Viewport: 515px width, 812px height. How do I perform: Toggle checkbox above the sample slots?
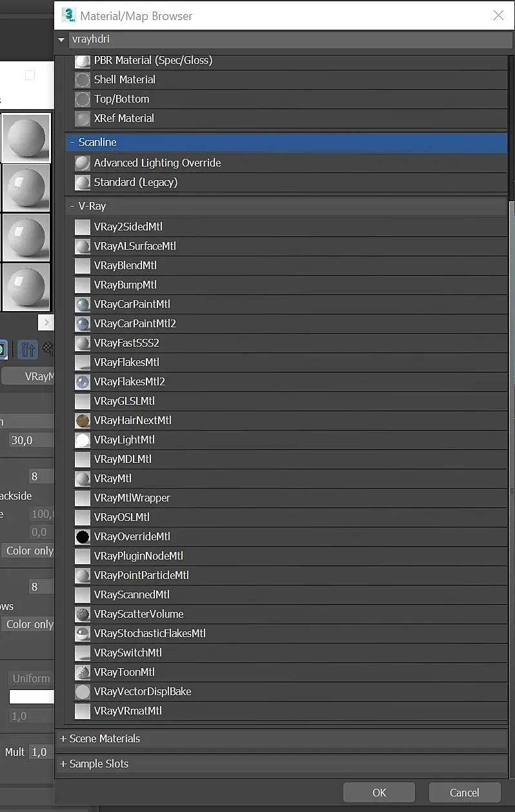30,76
